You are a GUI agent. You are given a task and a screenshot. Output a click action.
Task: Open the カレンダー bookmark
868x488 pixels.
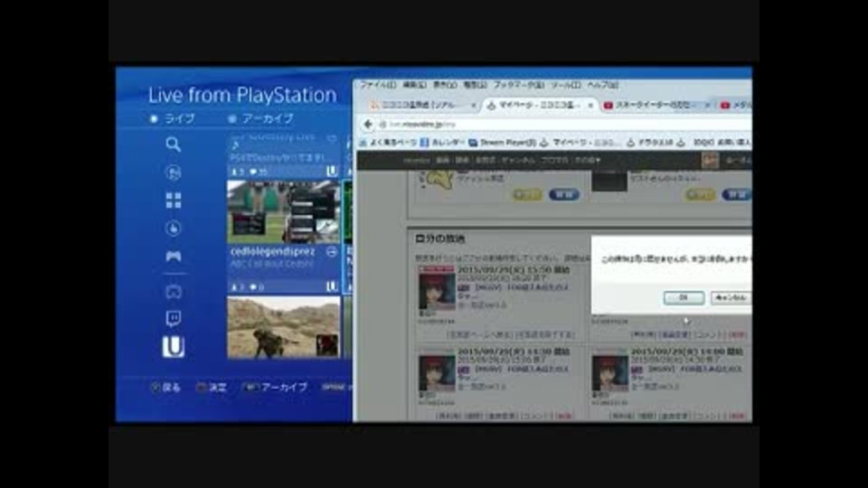point(442,143)
